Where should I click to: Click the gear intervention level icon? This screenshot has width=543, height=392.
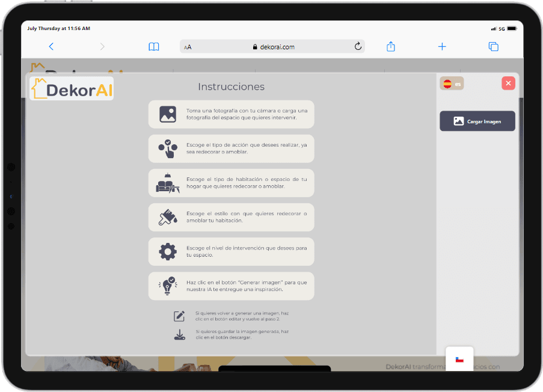[168, 252]
